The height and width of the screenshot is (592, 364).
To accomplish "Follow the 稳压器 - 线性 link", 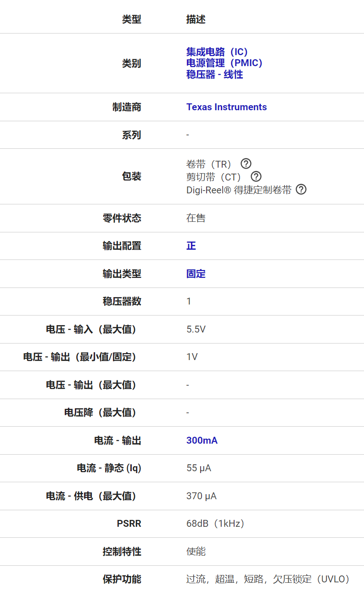I will [x=214, y=74].
